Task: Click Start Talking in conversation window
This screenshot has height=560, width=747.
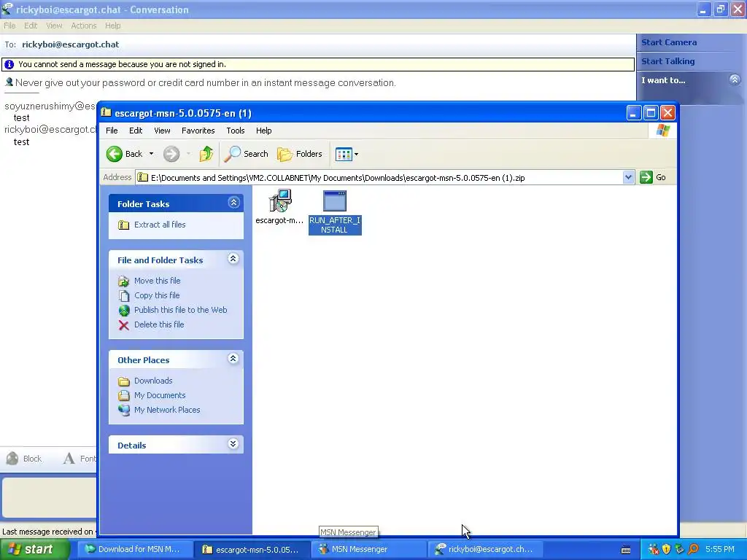Action: click(668, 61)
